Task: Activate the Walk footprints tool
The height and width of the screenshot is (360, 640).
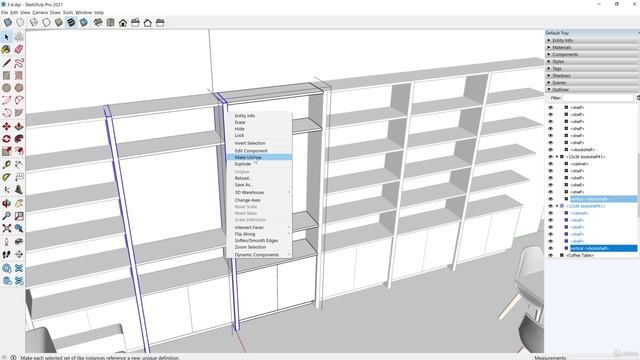Action: 6,254
